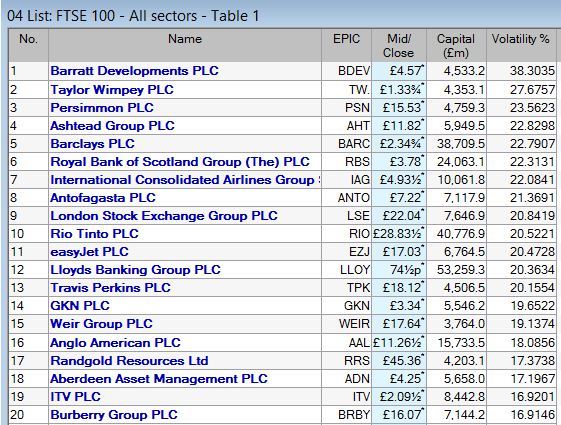
Task: Sort by Capital (£m) column header
Action: click(456, 45)
